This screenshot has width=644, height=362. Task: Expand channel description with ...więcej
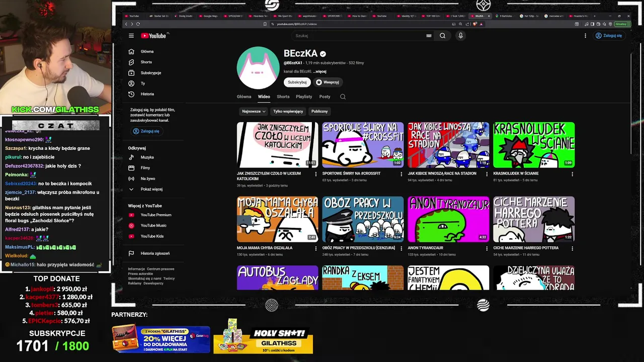(320, 71)
